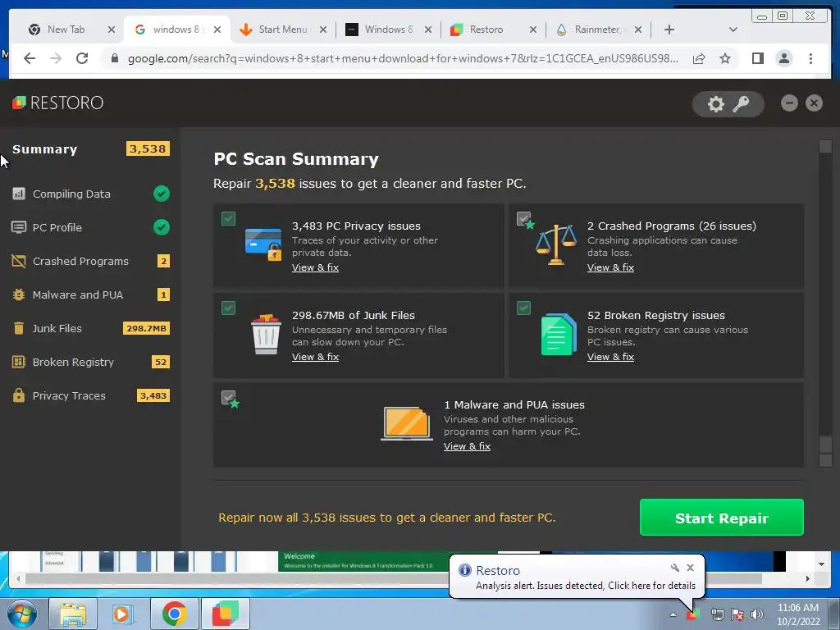Click the scales Crashed Programs icon
840x630 pixels.
tap(556, 244)
